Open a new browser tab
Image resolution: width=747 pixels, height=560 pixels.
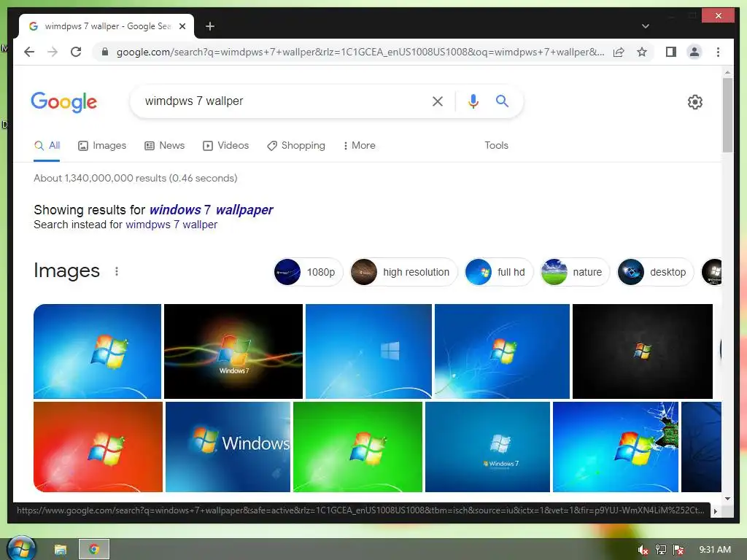click(x=209, y=26)
